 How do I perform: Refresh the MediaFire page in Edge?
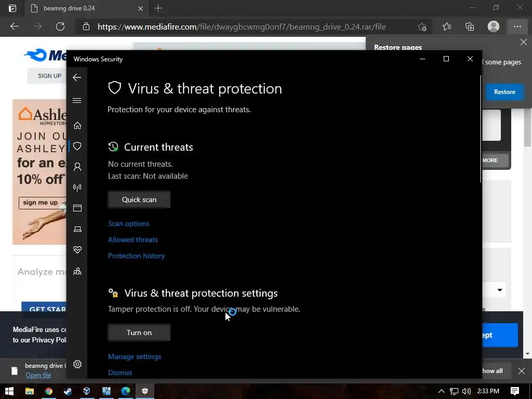60,26
